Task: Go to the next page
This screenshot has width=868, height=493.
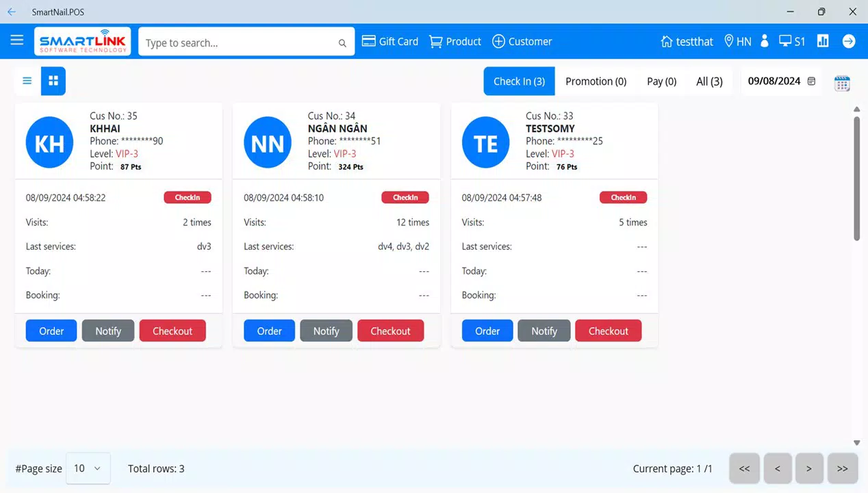Action: pos(809,468)
